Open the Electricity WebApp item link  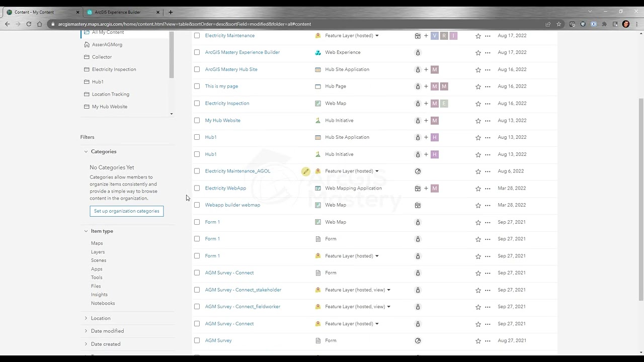point(225,188)
